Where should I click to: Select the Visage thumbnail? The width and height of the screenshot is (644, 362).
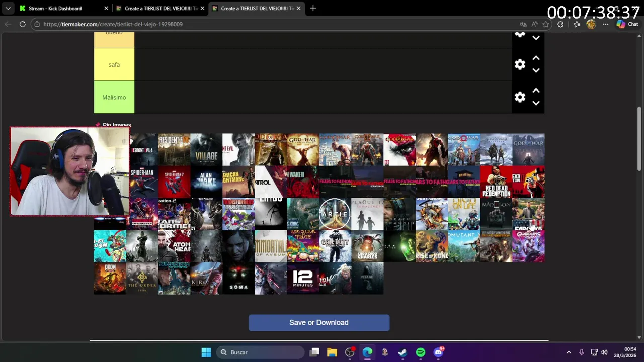tap(367, 278)
